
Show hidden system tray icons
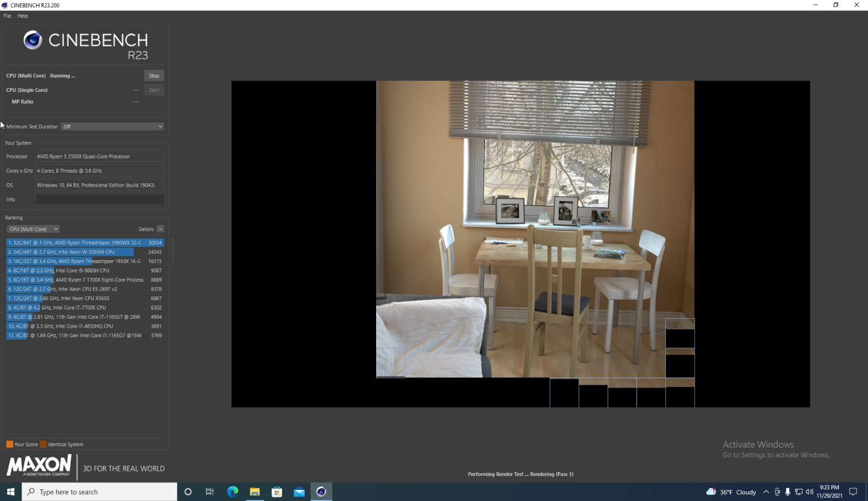pos(766,492)
